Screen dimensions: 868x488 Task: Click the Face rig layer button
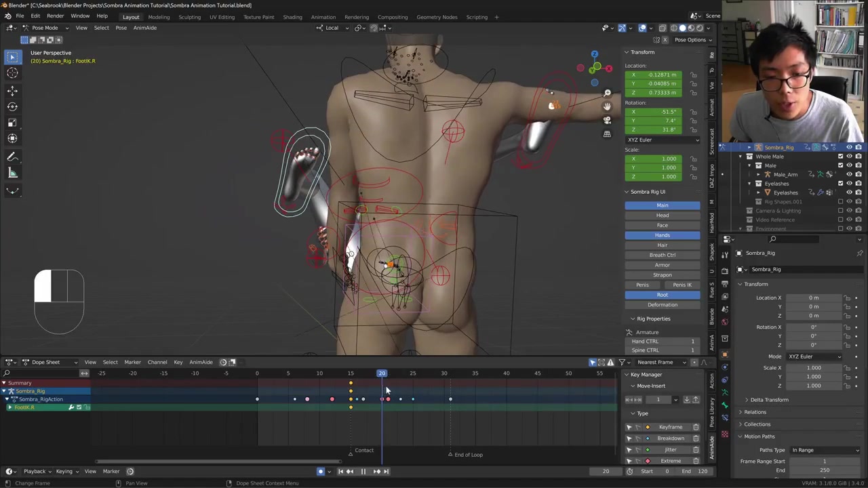pyautogui.click(x=662, y=225)
